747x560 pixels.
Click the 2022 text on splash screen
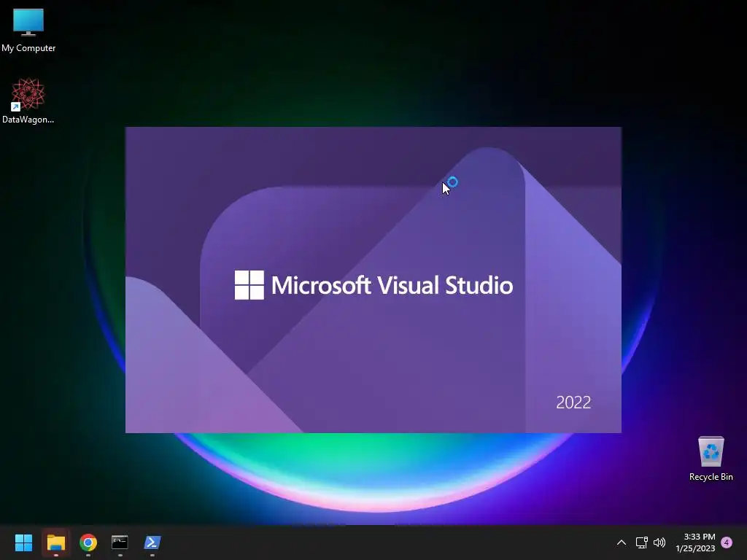pyautogui.click(x=573, y=402)
